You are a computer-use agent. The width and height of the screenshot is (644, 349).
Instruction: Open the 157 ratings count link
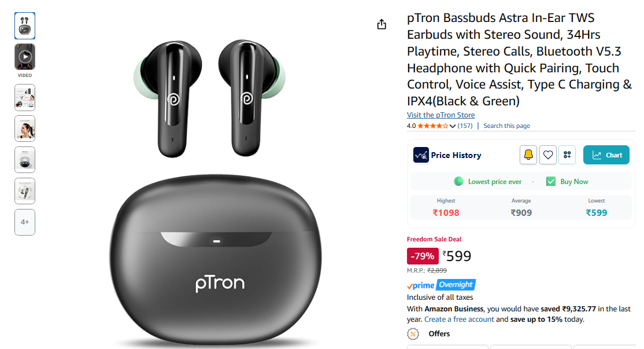pos(465,126)
